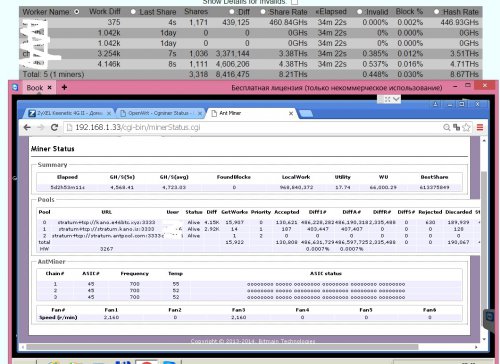Close the Book session tab
This screenshot has height=364, width=500.
(x=49, y=87)
